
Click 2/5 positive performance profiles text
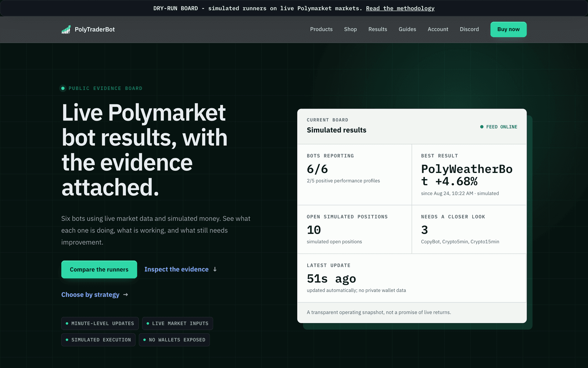(343, 181)
